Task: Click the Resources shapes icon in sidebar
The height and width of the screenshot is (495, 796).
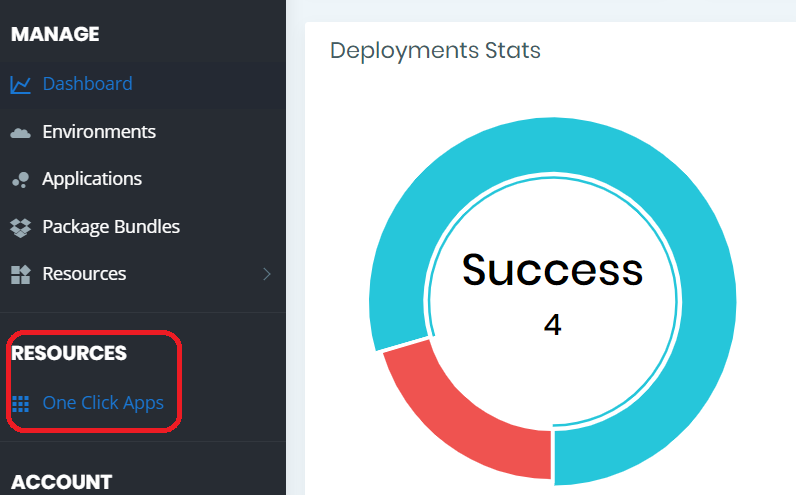Action: [x=20, y=274]
